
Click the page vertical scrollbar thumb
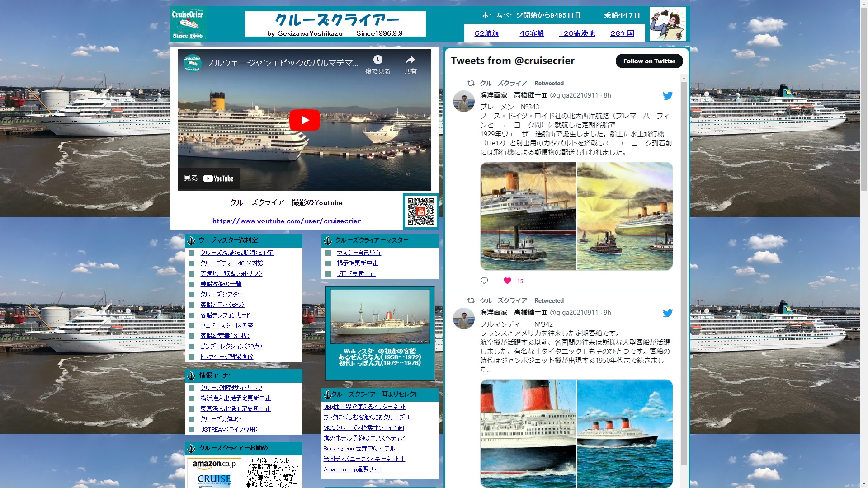pos(864,99)
